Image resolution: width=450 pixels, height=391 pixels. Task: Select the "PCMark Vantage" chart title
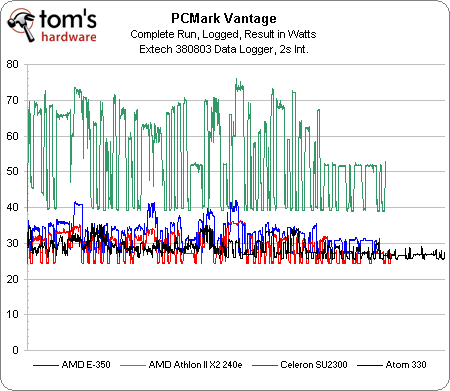pyautogui.click(x=224, y=18)
